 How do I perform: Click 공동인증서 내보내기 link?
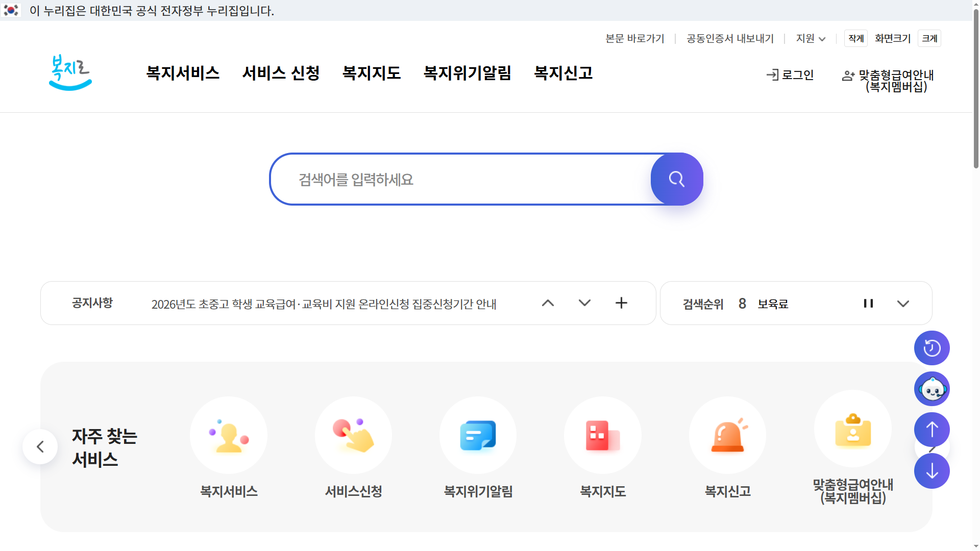pyautogui.click(x=729, y=38)
